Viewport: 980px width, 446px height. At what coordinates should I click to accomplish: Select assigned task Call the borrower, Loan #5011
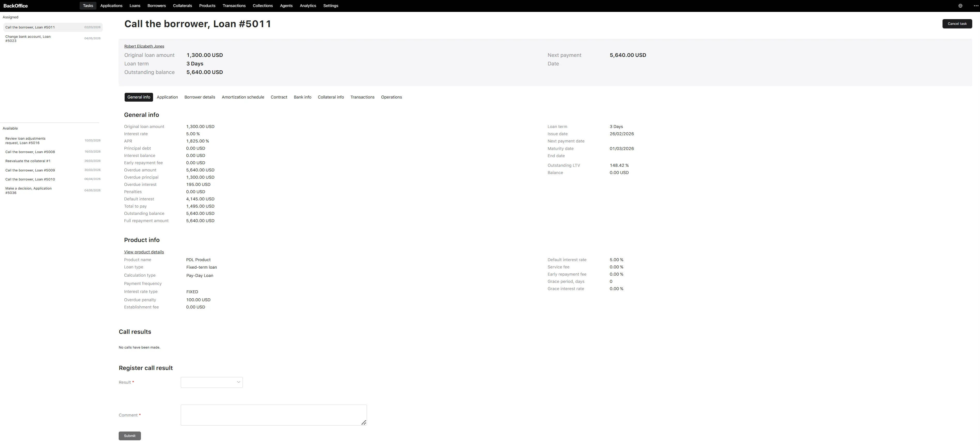click(53, 27)
